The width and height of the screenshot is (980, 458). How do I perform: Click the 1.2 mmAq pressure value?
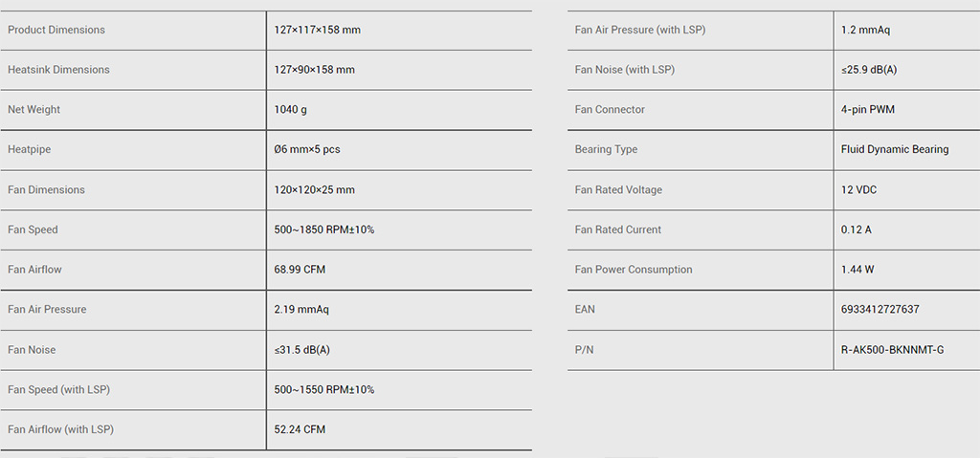pos(865,30)
